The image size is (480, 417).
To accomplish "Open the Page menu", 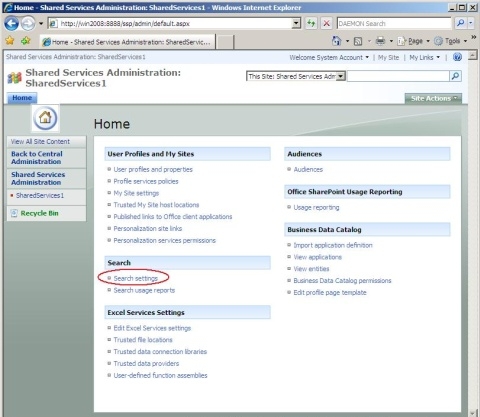I will tap(413, 41).
